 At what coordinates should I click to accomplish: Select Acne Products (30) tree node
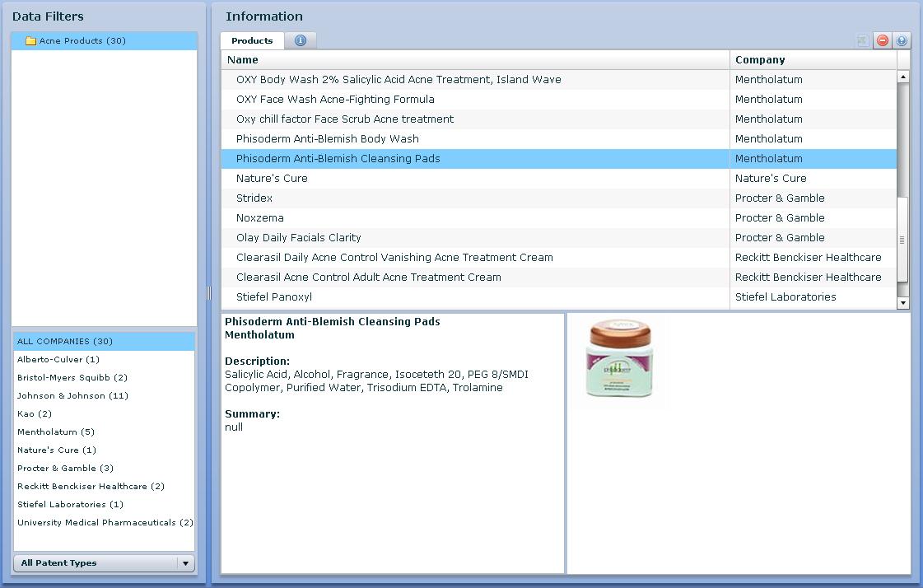(82, 41)
